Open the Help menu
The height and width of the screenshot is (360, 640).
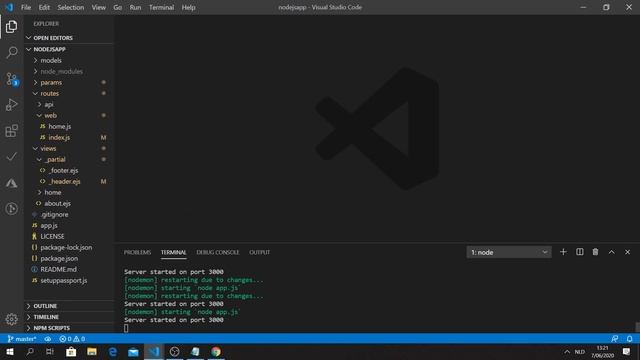(x=188, y=7)
